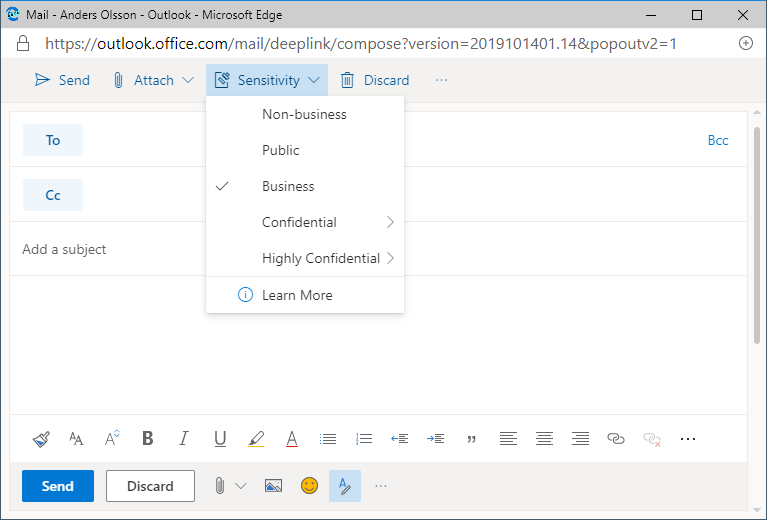Center align the text
The image size is (767, 520).
coord(544,438)
